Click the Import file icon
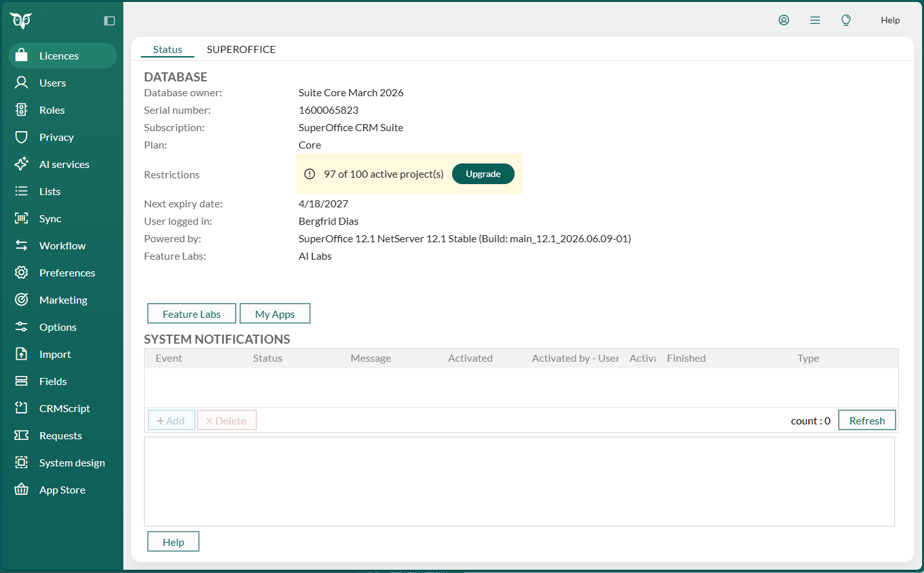Viewport: 924px width, 573px height. coord(21,354)
